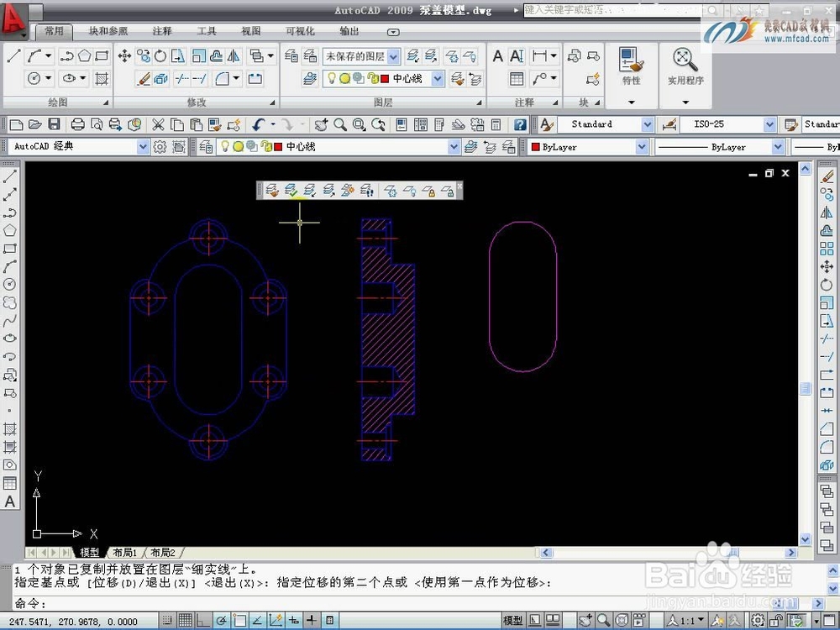Screen dimensions: 840x630
Task: Click the Help question mark icon
Action: pos(520,125)
